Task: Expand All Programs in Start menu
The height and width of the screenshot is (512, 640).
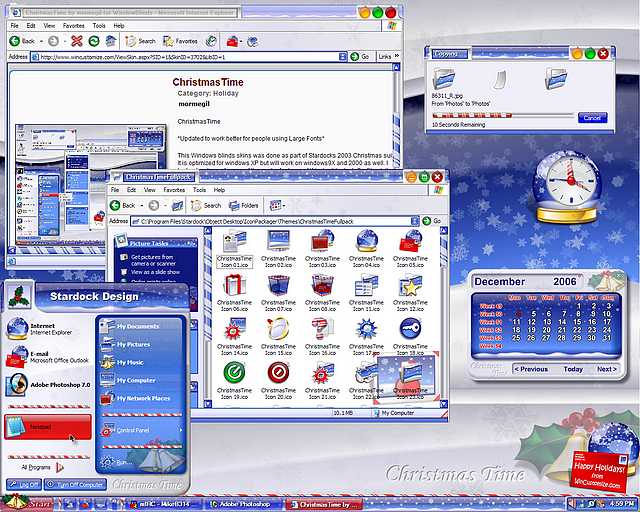Action: click(x=42, y=467)
